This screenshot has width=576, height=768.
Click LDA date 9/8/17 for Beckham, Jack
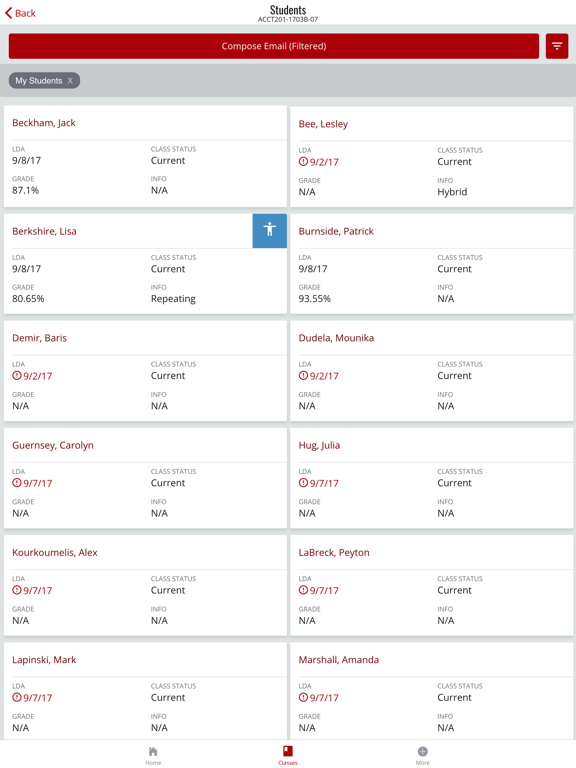pos(26,160)
